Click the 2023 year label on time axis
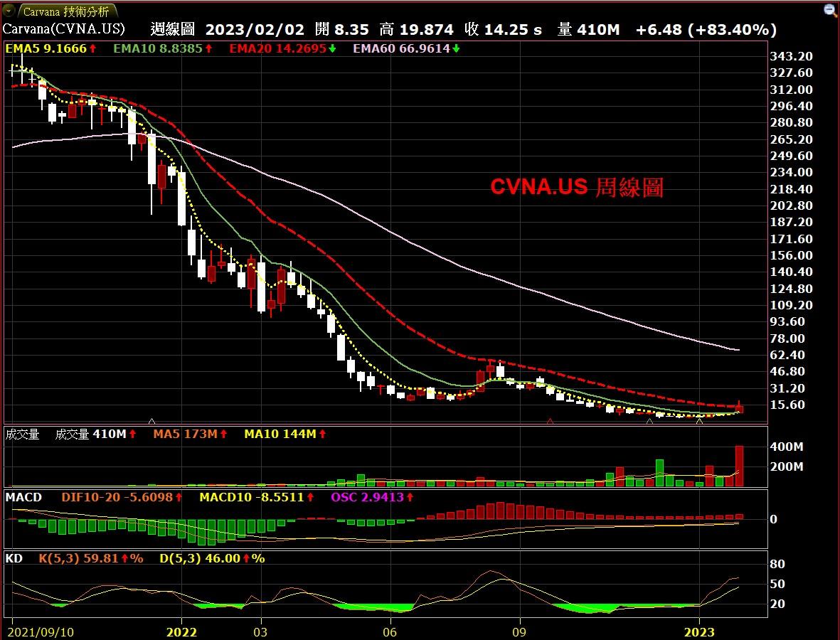 pyautogui.click(x=699, y=632)
